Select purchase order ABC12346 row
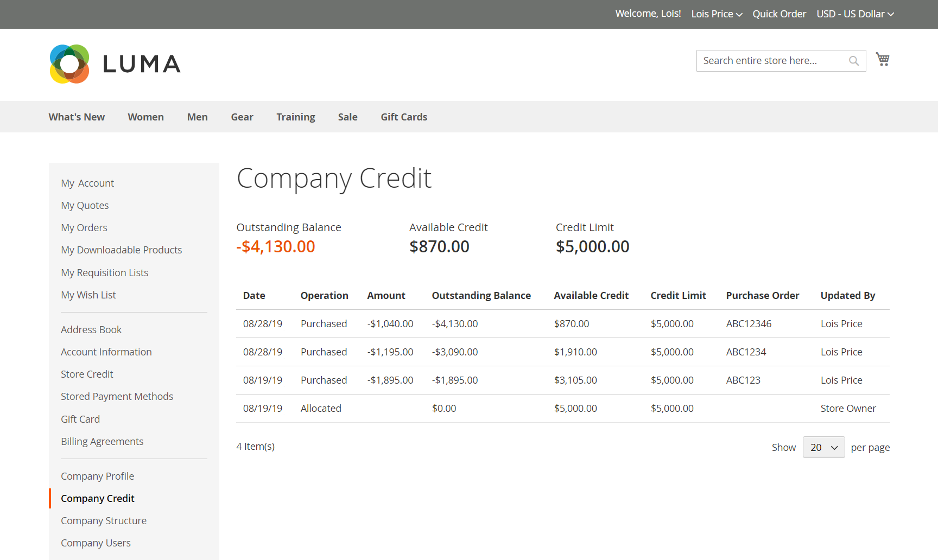 pyautogui.click(x=749, y=323)
